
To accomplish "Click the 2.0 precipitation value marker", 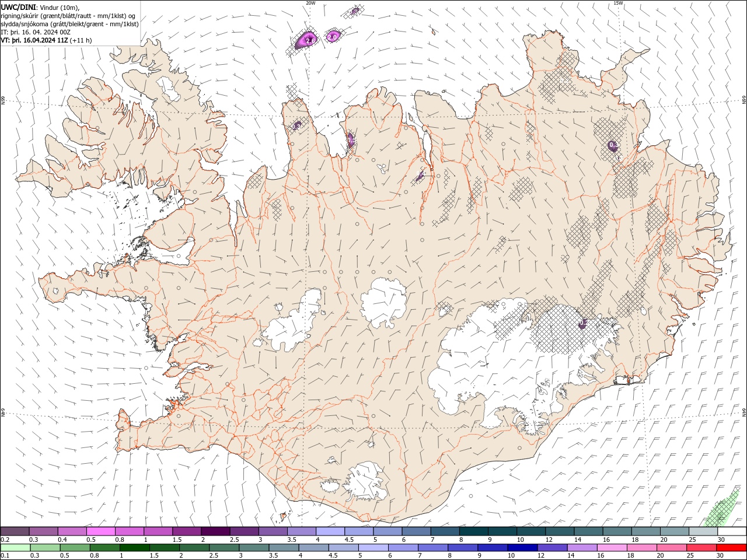I will click(333, 37).
